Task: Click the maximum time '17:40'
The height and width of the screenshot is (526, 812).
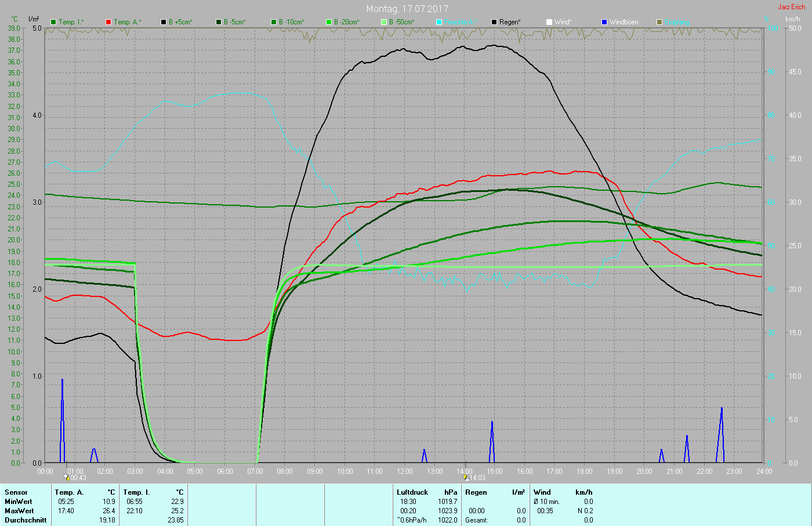Action: [66, 511]
